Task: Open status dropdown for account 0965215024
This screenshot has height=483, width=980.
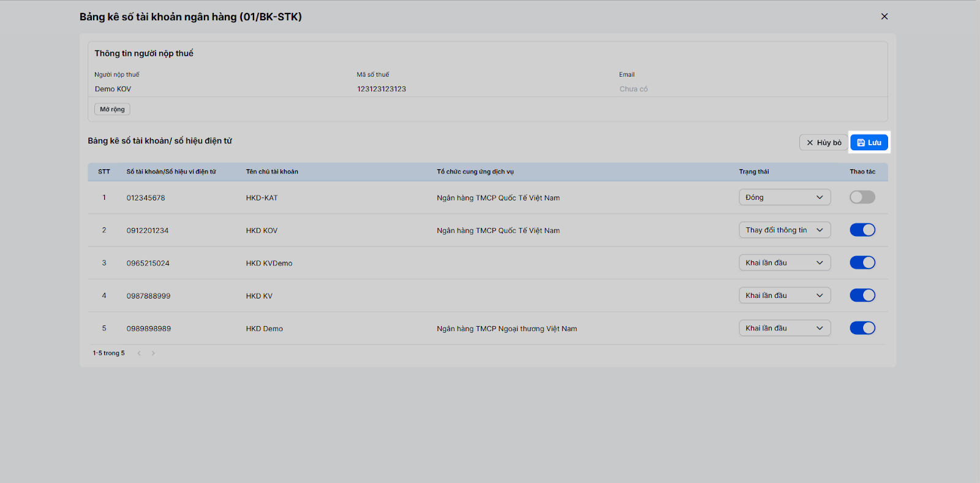Action: click(785, 262)
